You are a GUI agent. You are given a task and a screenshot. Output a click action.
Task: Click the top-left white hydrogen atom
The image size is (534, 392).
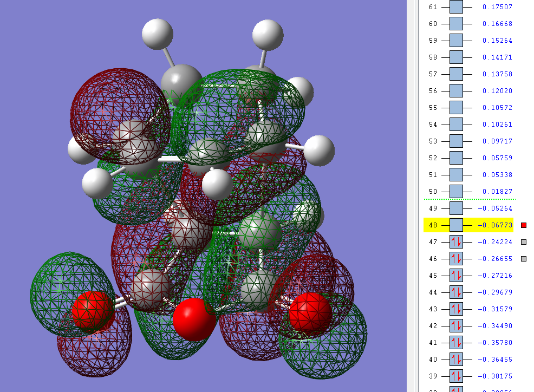pos(158,34)
